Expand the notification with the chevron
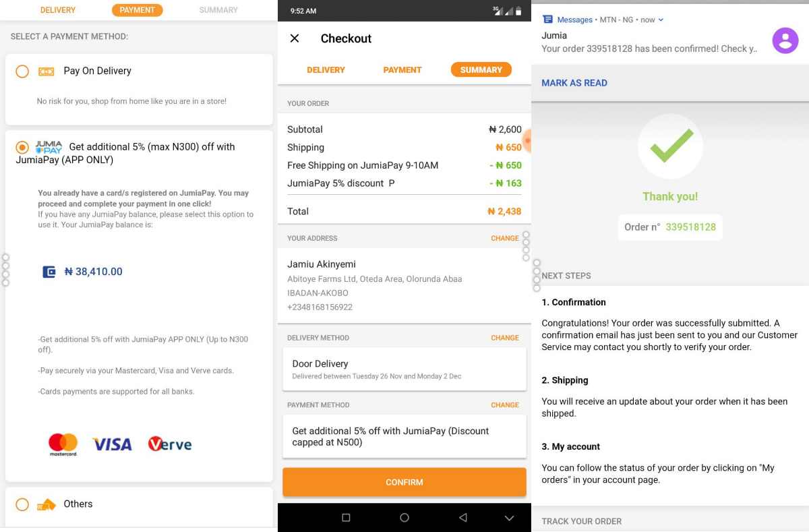The width and height of the screenshot is (809, 532). pyautogui.click(x=661, y=19)
